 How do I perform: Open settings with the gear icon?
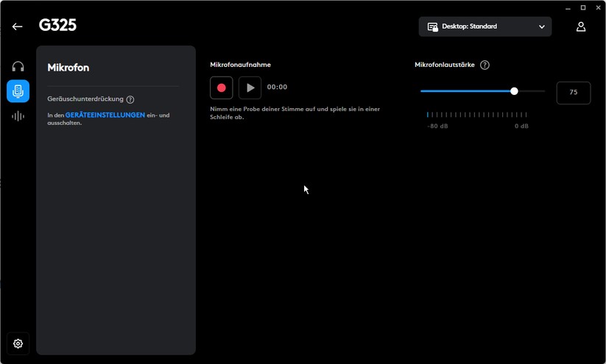point(18,343)
